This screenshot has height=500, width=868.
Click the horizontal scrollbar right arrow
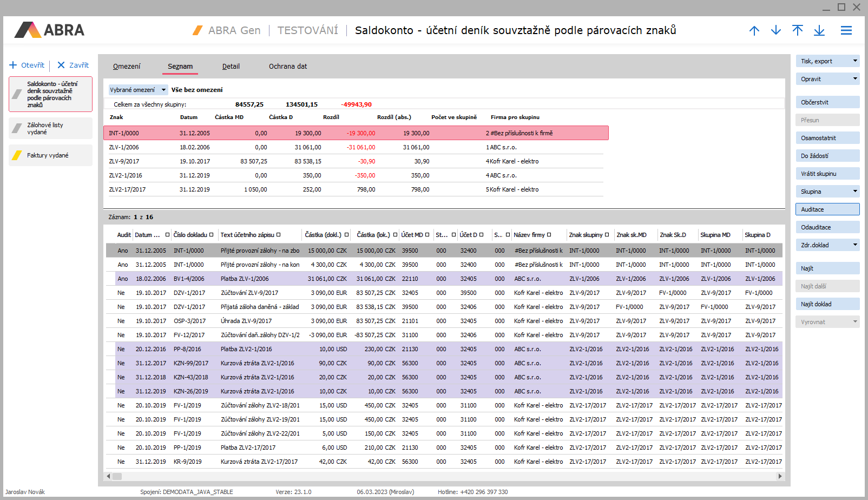click(x=780, y=476)
